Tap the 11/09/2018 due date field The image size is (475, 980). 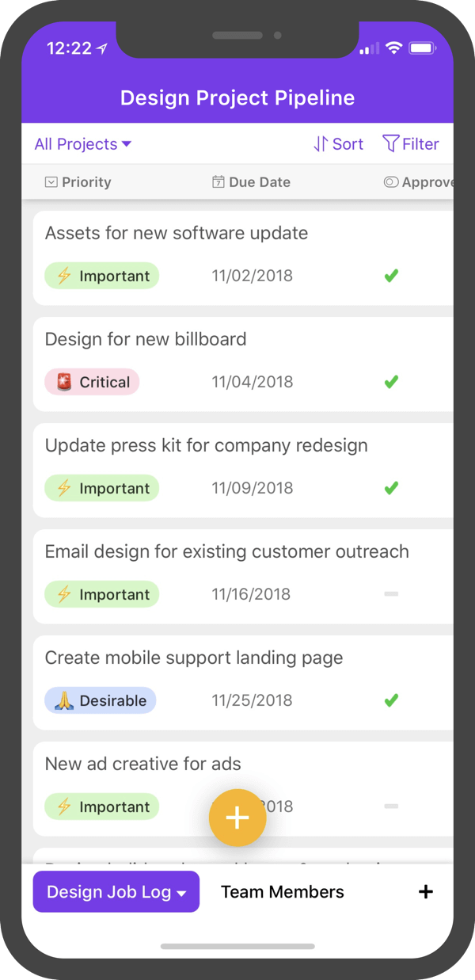252,488
